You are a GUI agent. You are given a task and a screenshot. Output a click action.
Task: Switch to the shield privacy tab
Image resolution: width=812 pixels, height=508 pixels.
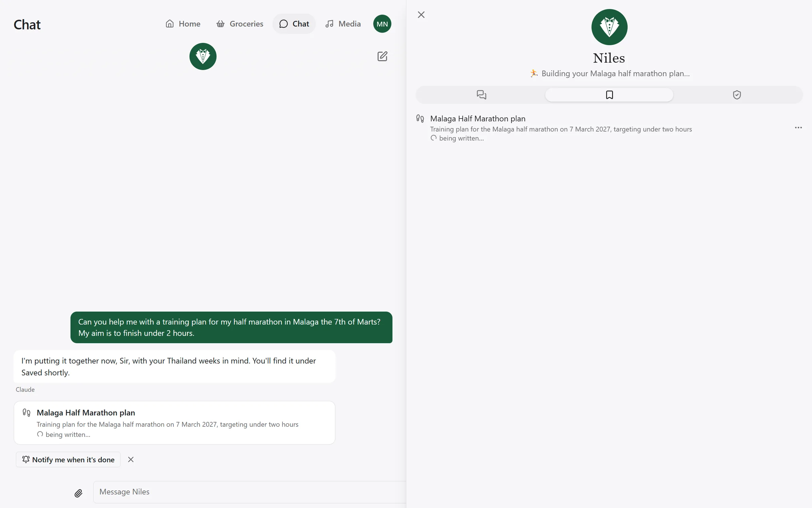737,95
